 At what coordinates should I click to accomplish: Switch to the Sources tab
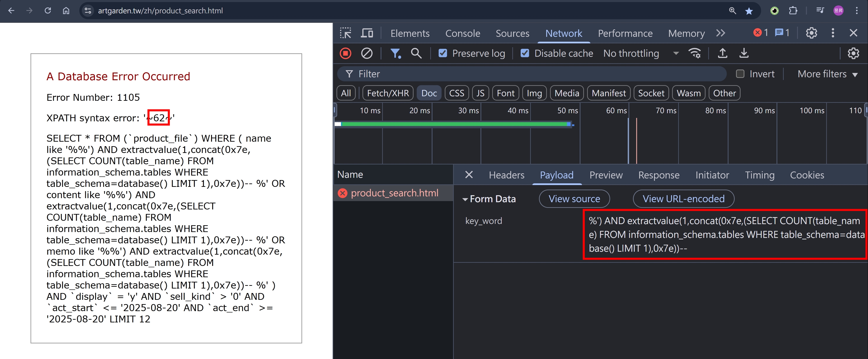click(512, 33)
